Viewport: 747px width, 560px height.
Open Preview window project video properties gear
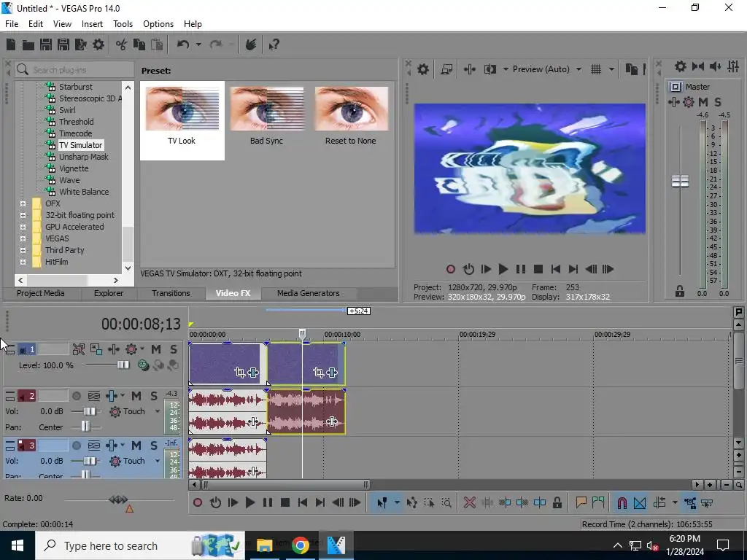pyautogui.click(x=423, y=69)
